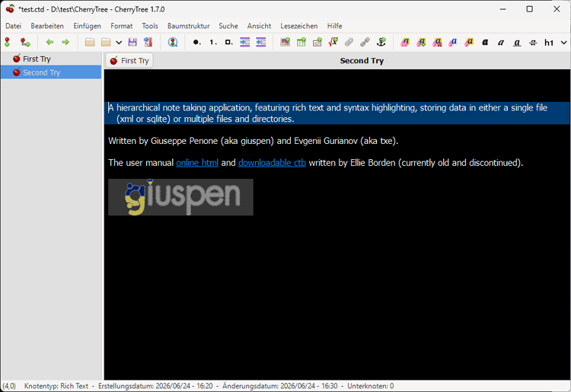
Task: Maximize the CherryTree window
Action: coord(529,9)
